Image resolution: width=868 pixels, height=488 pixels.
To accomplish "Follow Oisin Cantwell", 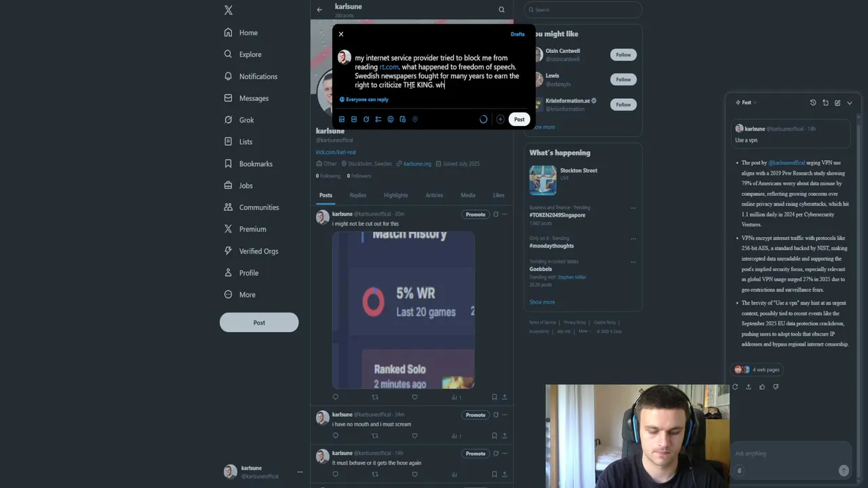I will [x=623, y=55].
